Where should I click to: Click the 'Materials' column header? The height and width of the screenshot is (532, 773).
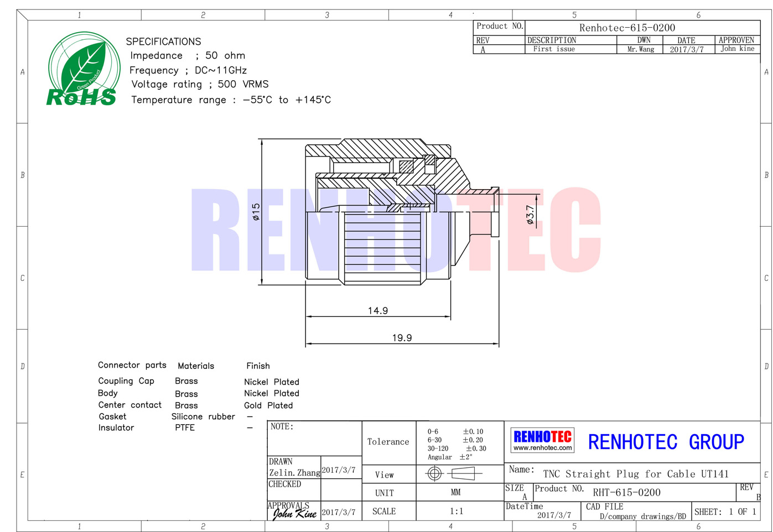(x=196, y=366)
